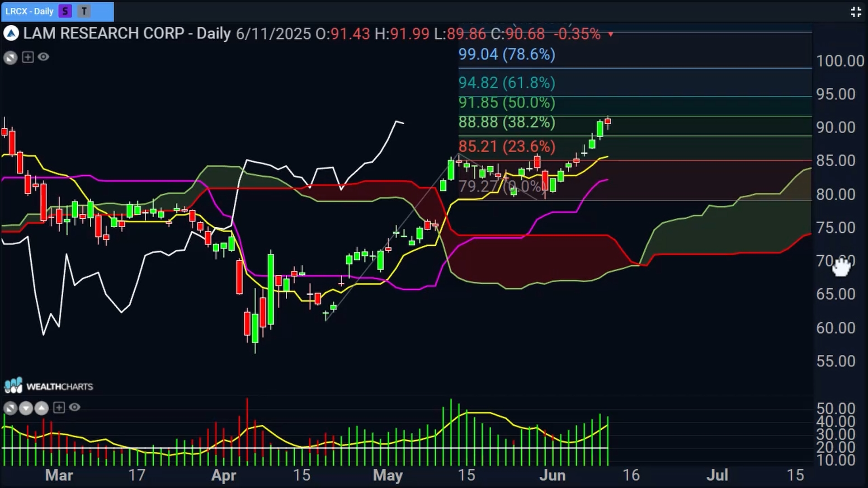
Task: Click the 85.00 price axis label
Action: click(x=836, y=161)
